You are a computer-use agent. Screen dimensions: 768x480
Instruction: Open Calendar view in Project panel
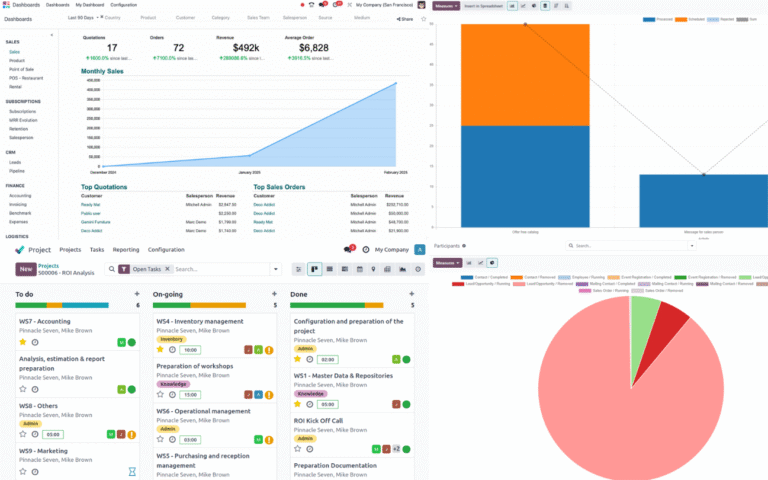coord(360,269)
